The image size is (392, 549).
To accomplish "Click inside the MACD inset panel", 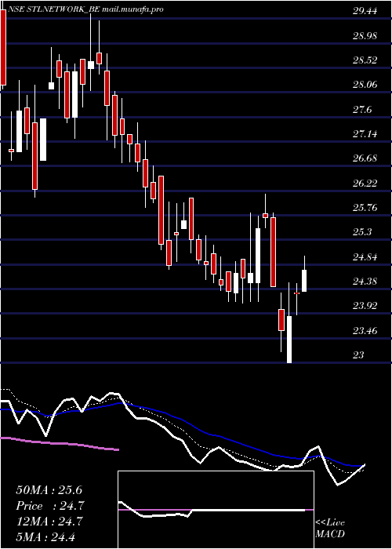I will [x=216, y=510].
